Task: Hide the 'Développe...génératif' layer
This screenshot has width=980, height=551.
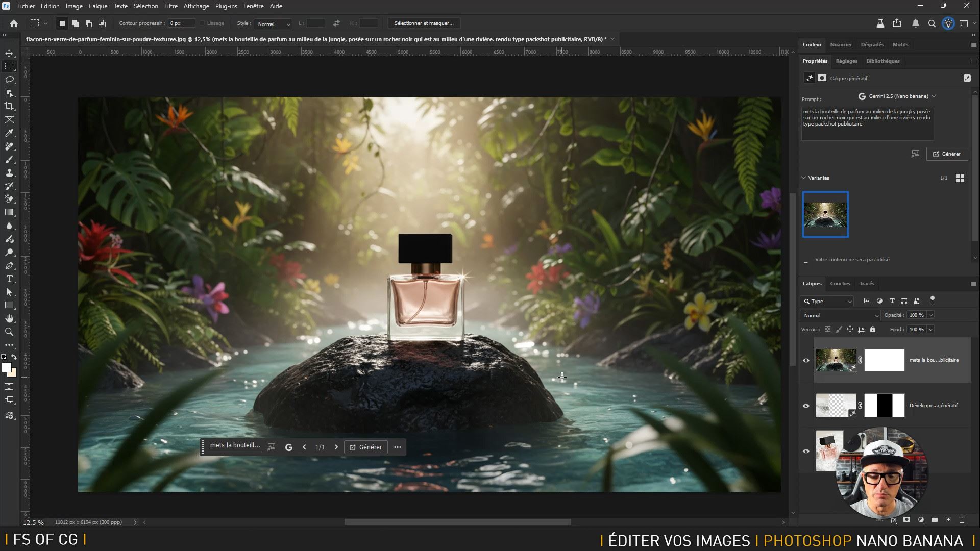Action: point(806,406)
